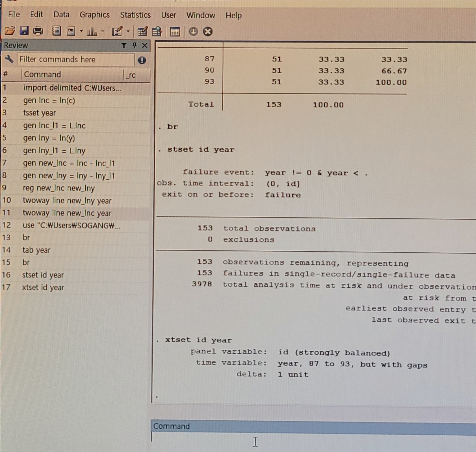The width and height of the screenshot is (476, 452).
Task: Expand the Graph icon dropdown arrow
Action: click(103, 32)
